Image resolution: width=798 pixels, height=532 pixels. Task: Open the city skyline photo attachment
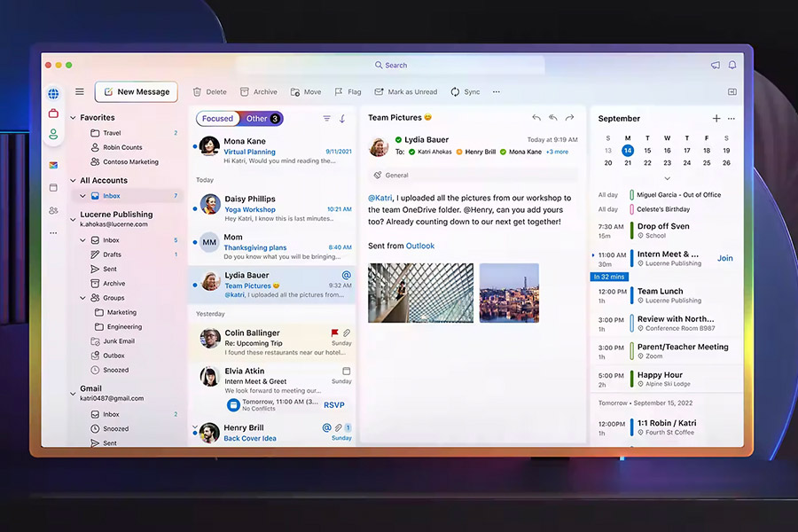(509, 293)
